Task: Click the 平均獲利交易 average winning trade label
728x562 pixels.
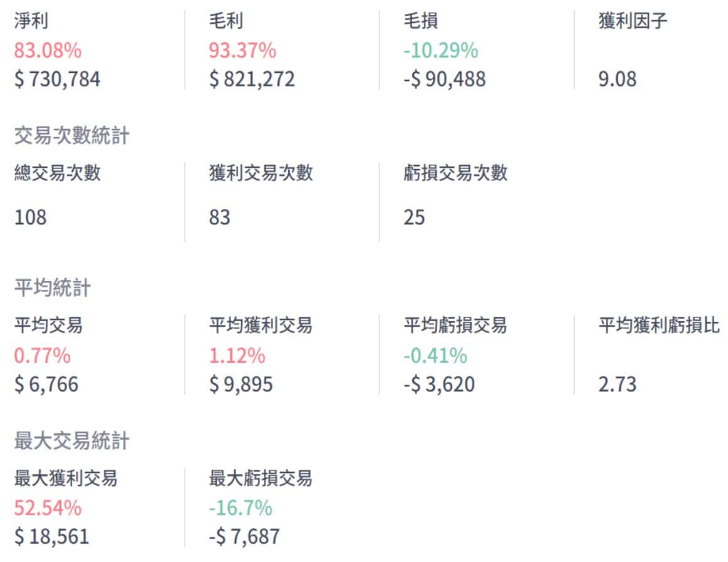Action: coord(261,326)
